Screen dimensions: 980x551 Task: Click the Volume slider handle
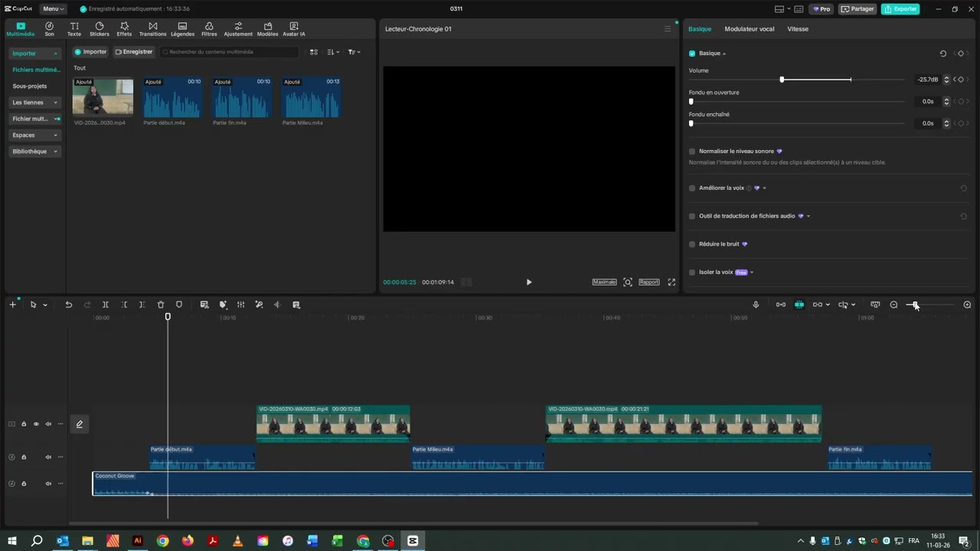[x=782, y=80]
